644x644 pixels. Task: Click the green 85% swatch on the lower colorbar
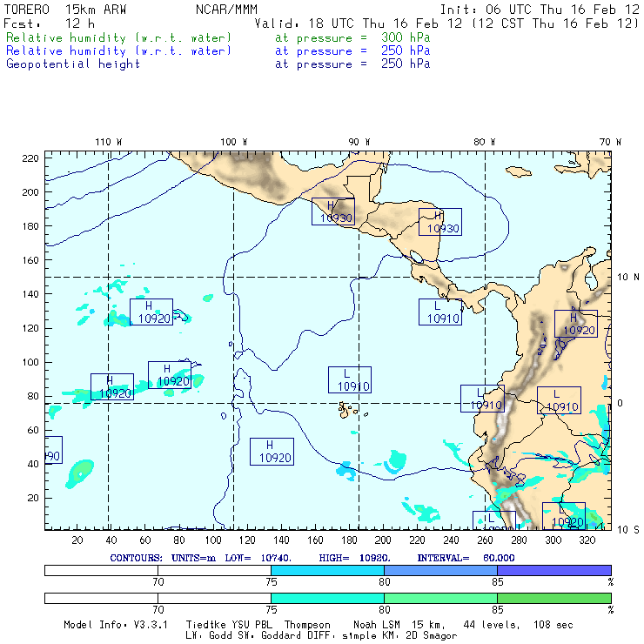click(553, 599)
